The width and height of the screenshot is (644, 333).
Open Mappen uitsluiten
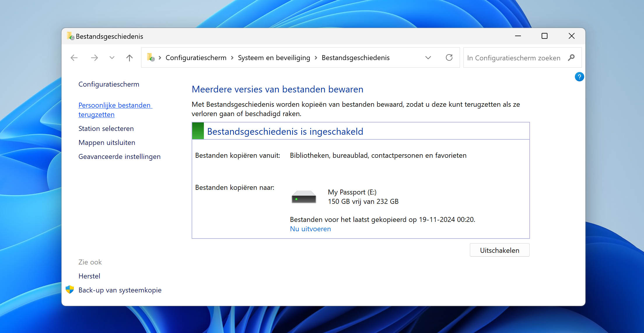[x=107, y=143]
